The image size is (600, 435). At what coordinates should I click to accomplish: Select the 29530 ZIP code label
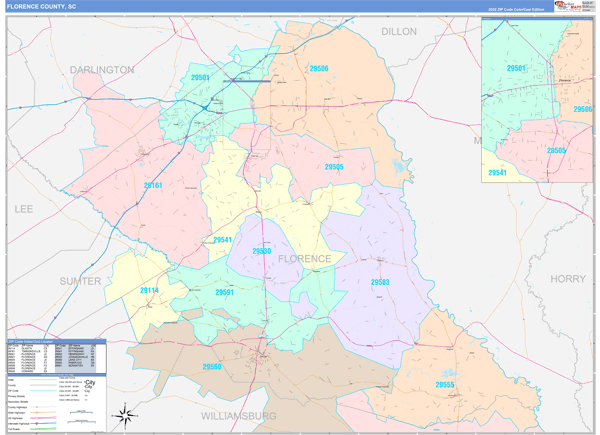261,251
